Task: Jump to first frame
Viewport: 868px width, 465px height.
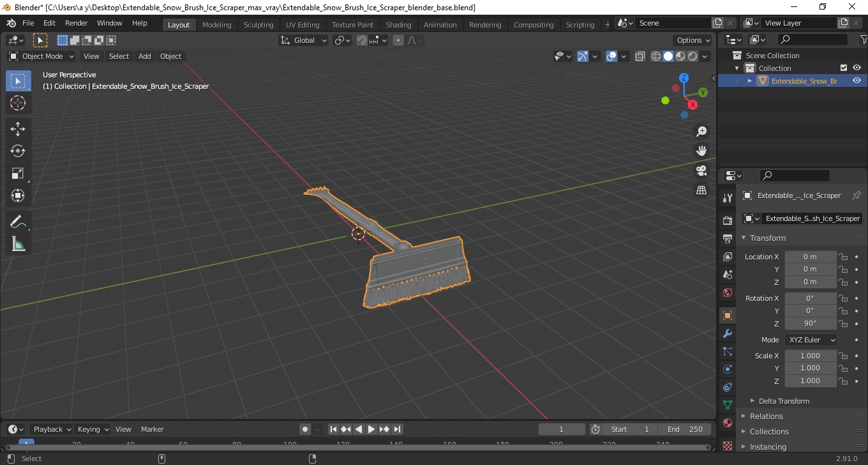Action: [x=333, y=429]
